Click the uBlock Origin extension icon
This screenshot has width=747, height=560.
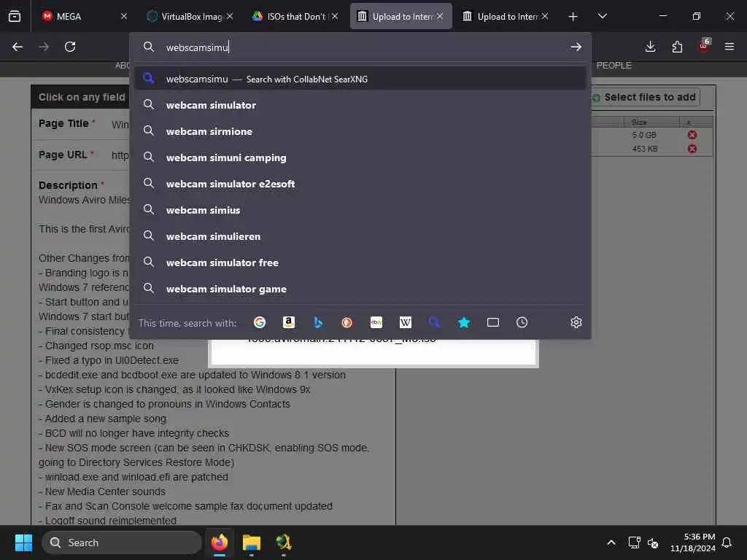tap(704, 46)
